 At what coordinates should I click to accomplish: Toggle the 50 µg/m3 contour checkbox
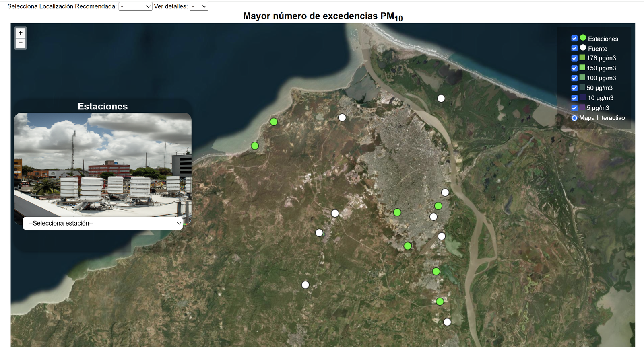tap(574, 88)
